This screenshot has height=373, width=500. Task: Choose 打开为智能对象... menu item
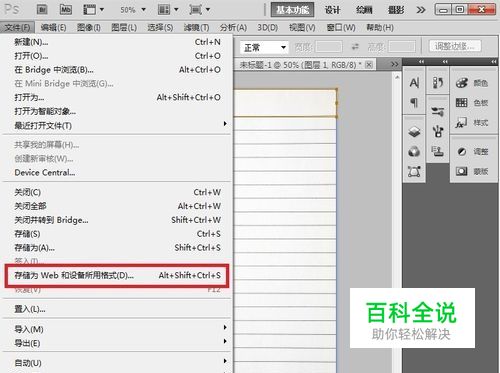117,111
